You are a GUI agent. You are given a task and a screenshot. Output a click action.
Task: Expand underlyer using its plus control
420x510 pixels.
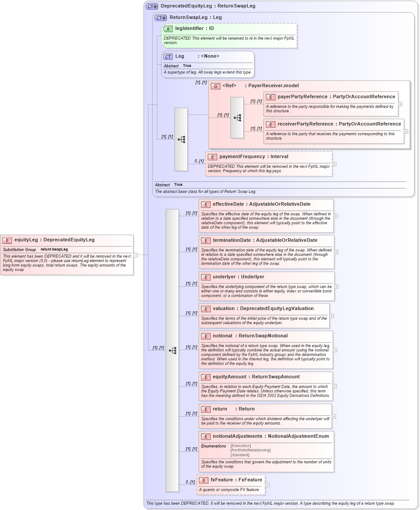click(335, 286)
